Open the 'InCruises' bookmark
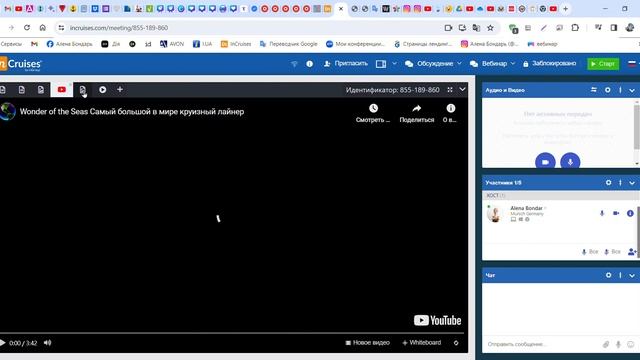 [236, 44]
